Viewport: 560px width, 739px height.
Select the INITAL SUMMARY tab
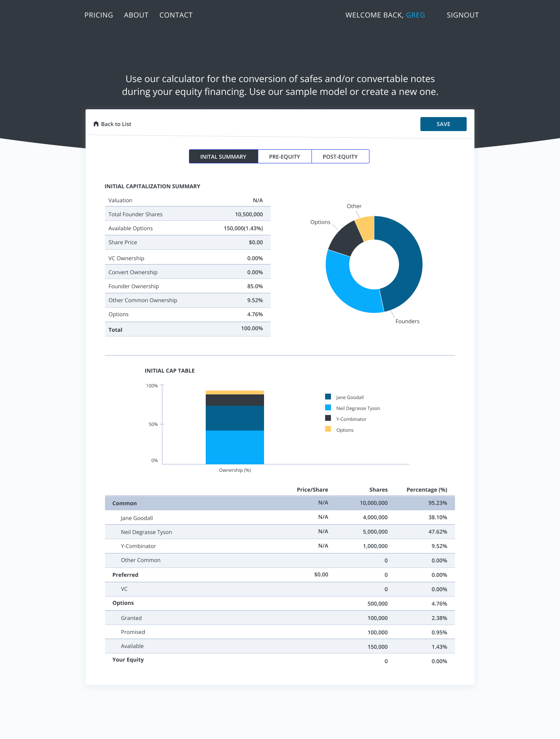(x=223, y=157)
